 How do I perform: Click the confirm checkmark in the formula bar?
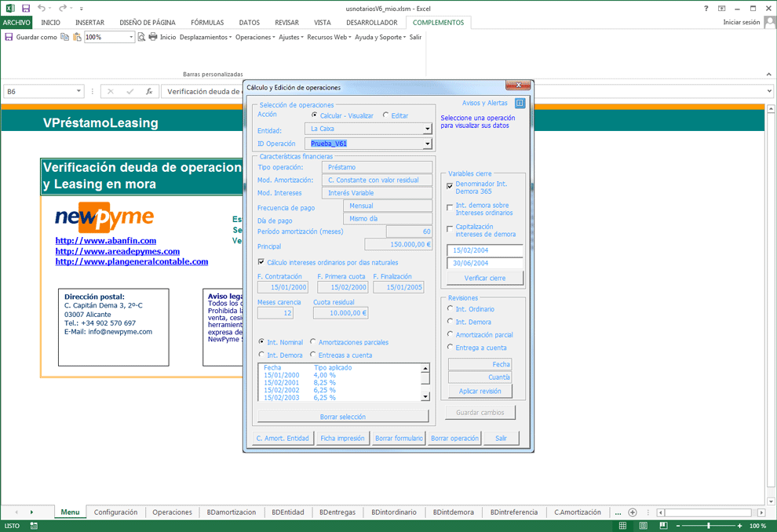coord(129,92)
